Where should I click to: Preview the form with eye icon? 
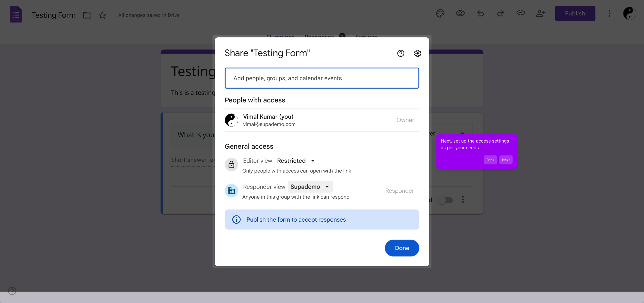[460, 13]
